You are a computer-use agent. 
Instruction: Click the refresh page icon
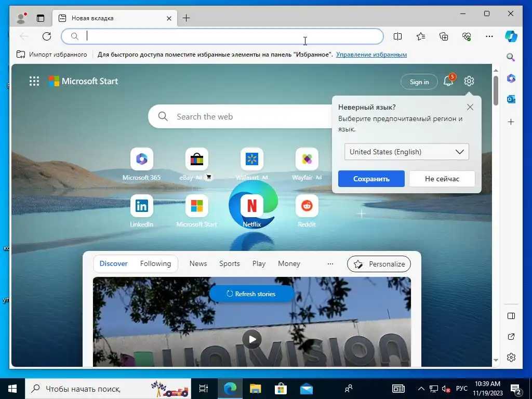(x=47, y=36)
